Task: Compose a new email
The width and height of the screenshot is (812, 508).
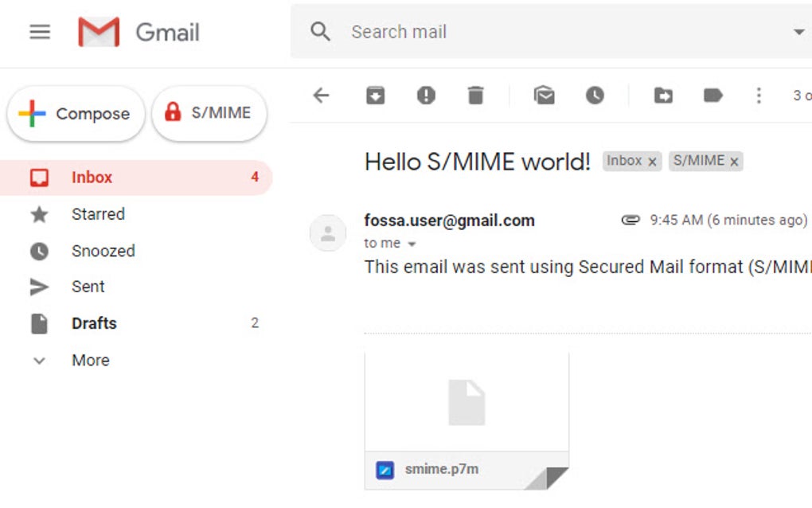Action: tap(76, 114)
